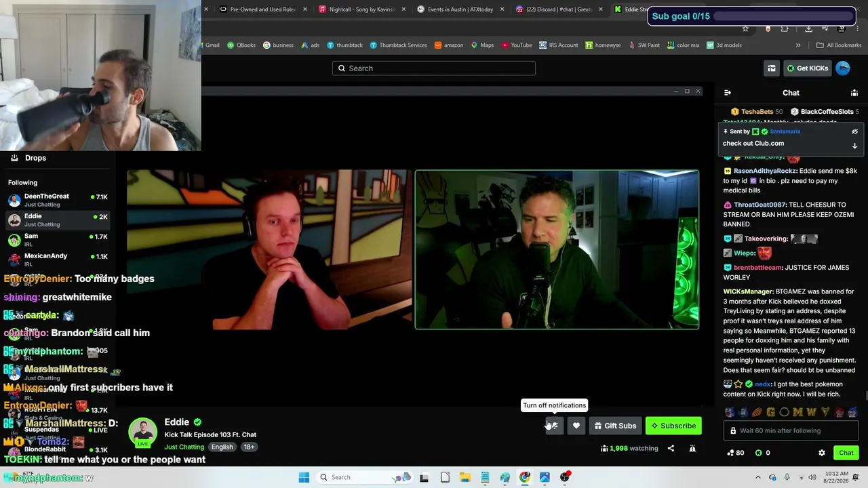This screenshot has width=868, height=488.
Task: Open Eddie's streamer avatar
Action: 143,432
